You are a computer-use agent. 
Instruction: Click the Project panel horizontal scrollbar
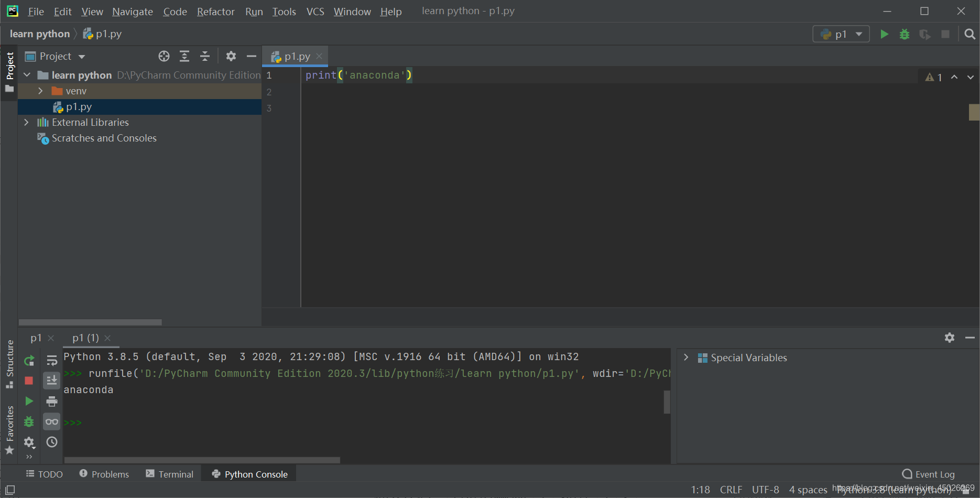tap(90, 322)
